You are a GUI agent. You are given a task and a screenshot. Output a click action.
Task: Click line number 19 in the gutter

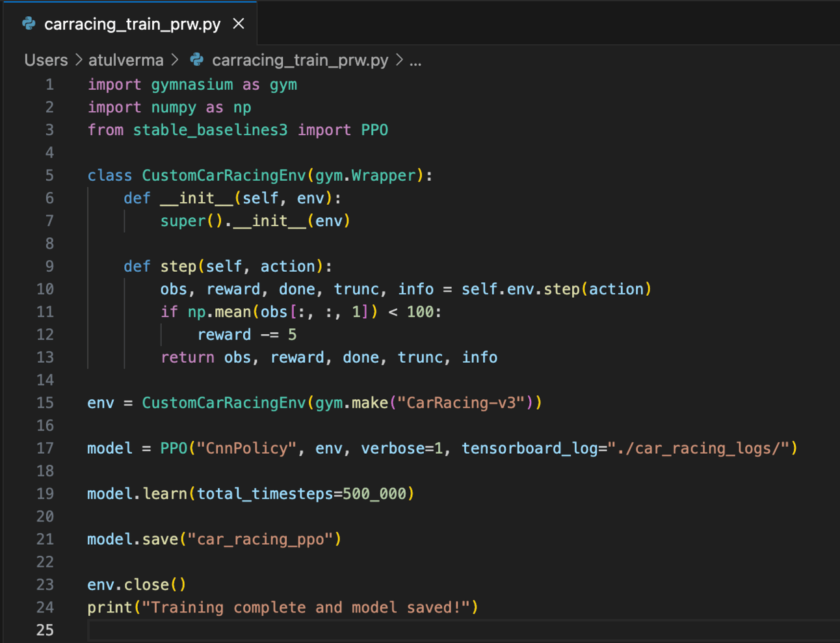(45, 494)
